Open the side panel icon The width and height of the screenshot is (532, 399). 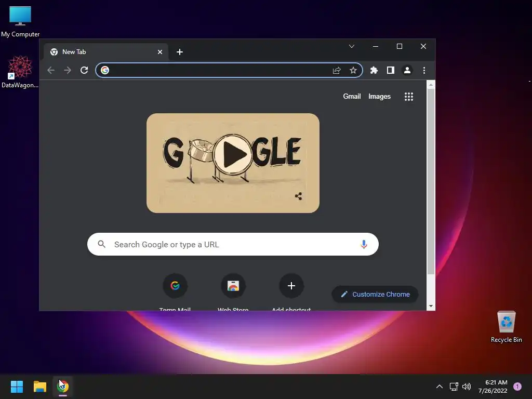pyautogui.click(x=391, y=70)
